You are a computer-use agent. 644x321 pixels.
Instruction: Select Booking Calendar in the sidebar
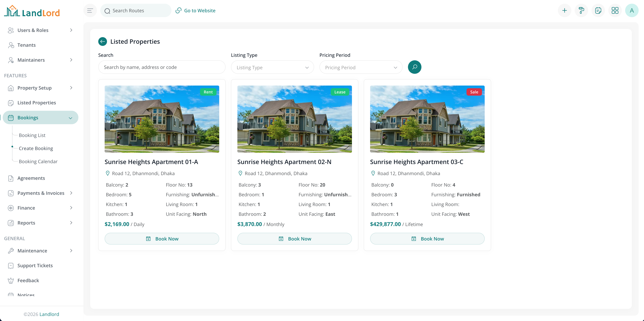[38, 161]
